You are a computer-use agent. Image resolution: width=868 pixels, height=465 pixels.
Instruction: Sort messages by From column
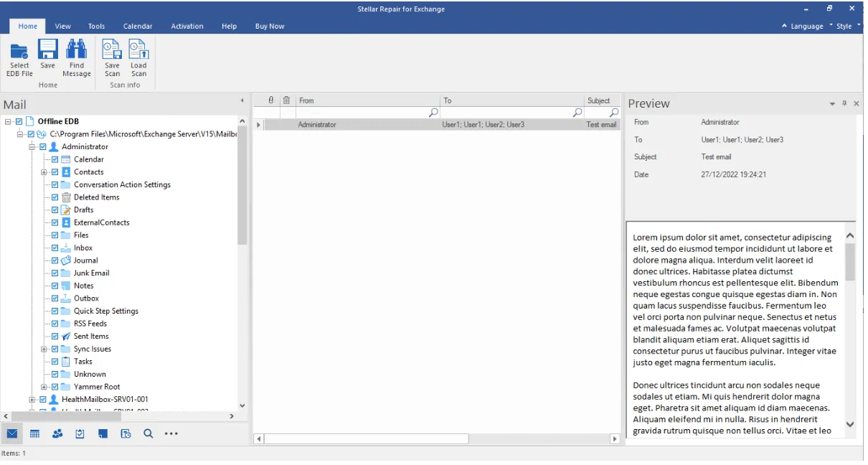pos(367,100)
